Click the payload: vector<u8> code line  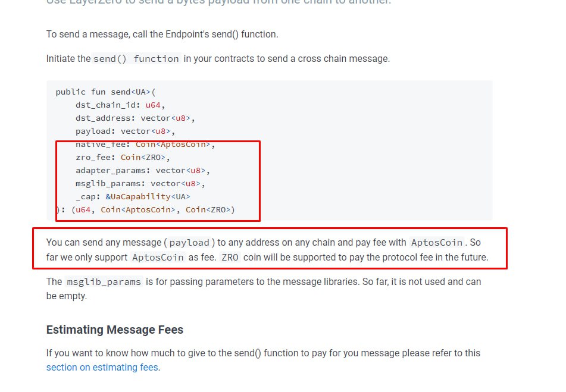125,131
